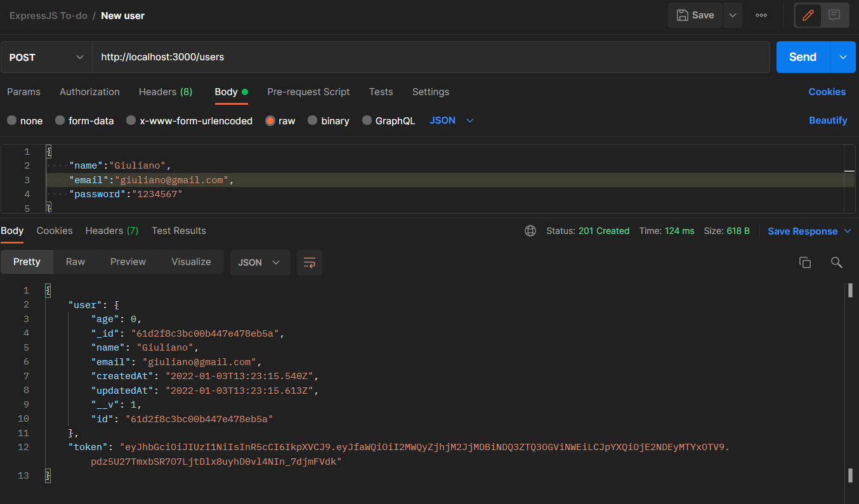The height and width of the screenshot is (504, 859).
Task: Click the "__v": 1 line in the response
Action: [117, 404]
